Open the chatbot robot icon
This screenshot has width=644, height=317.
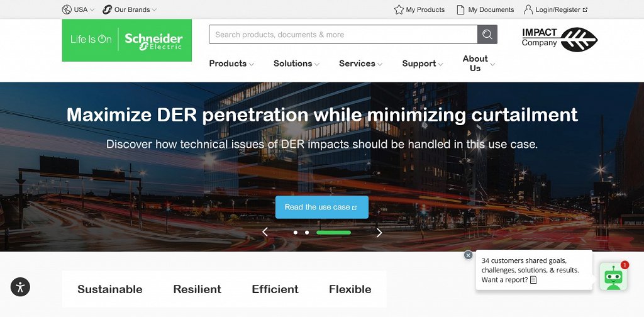tap(613, 277)
